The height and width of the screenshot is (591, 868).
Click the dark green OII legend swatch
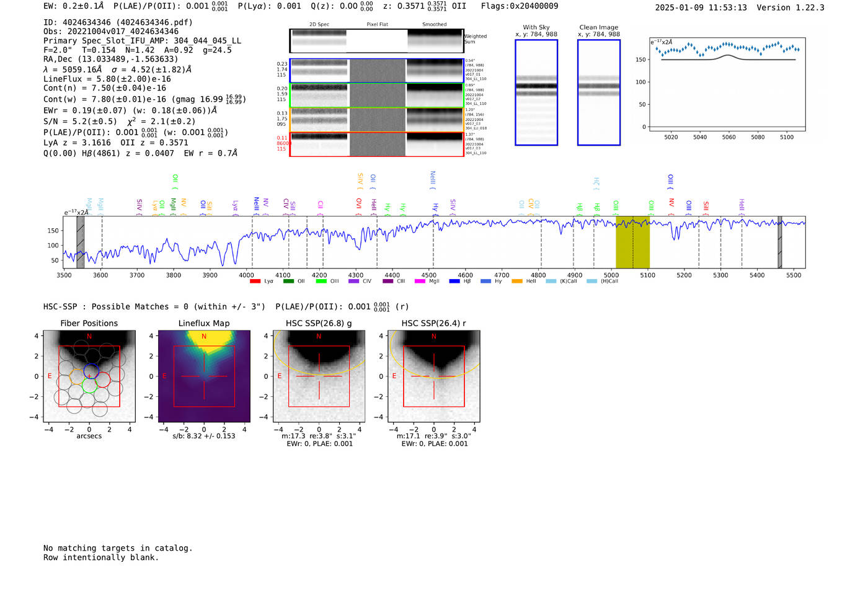[x=288, y=282]
